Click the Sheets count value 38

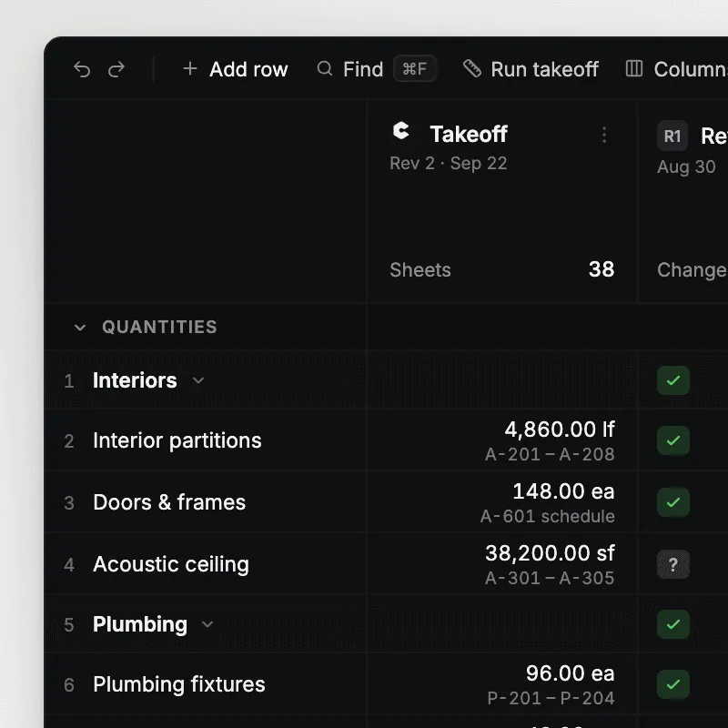pyautogui.click(x=602, y=269)
